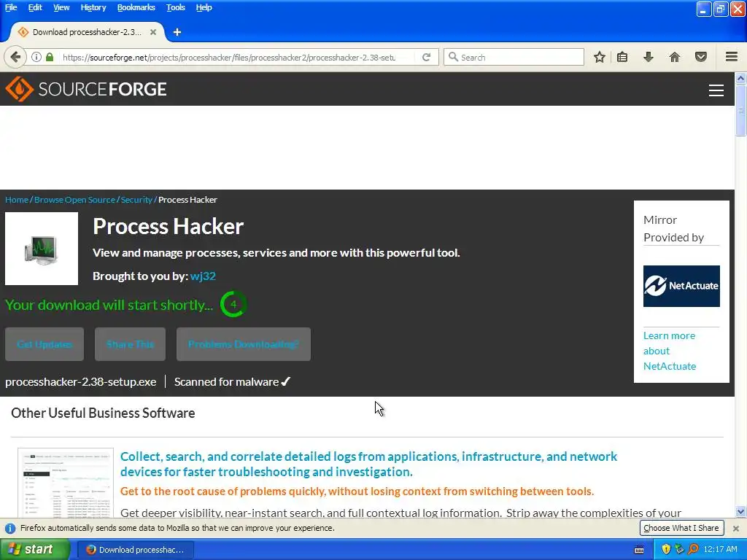Go back with the browser back arrow
The image size is (747, 560).
point(15,57)
